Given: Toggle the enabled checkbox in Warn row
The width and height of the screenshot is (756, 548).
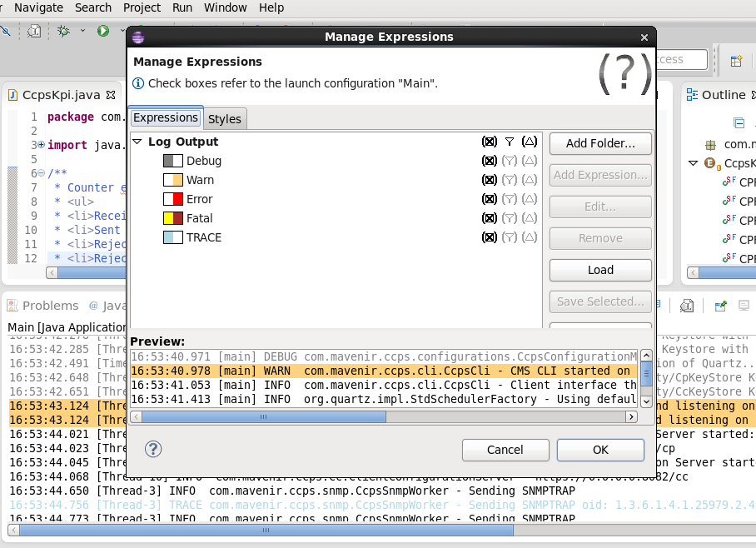Looking at the screenshot, I should [x=490, y=180].
